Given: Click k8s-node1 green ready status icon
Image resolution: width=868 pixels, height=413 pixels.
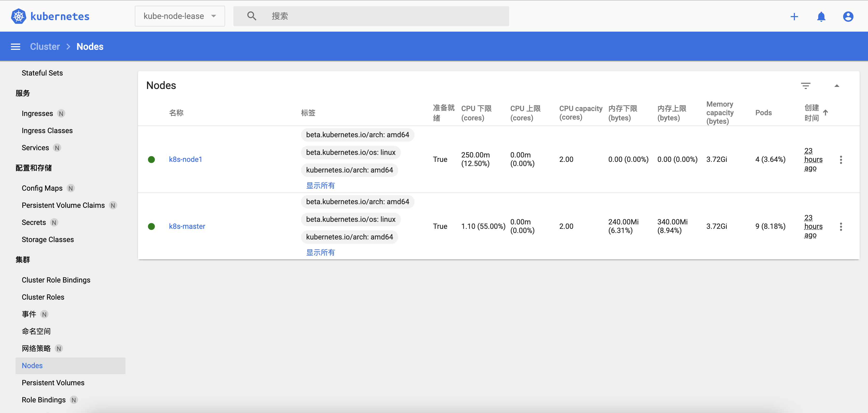Looking at the screenshot, I should [x=151, y=160].
